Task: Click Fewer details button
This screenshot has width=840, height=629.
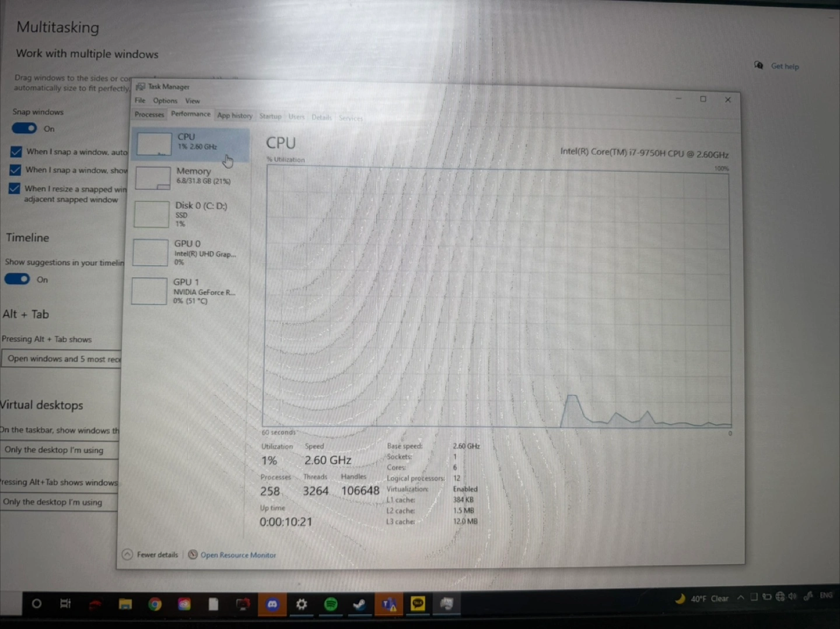Action: [x=150, y=554]
